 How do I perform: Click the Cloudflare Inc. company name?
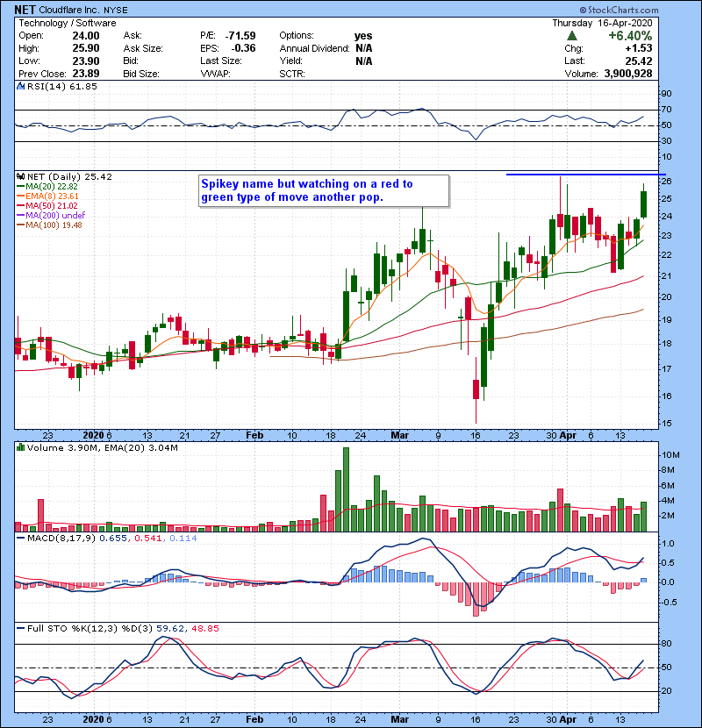pos(68,10)
